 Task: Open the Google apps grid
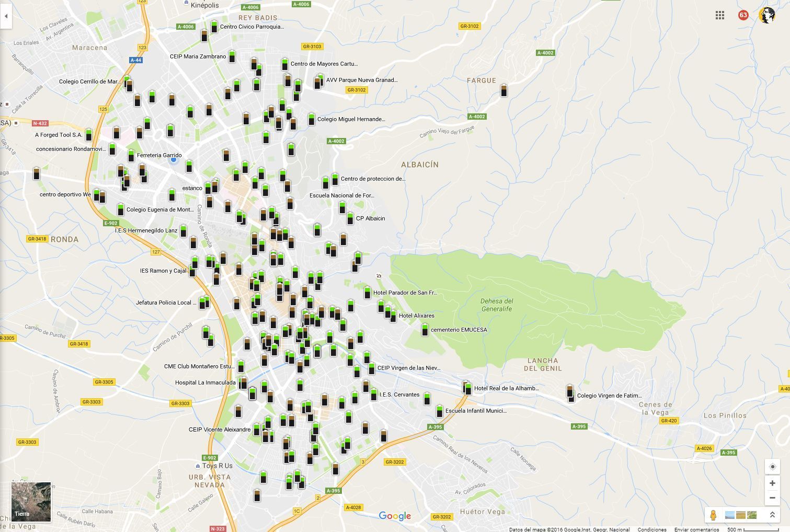(720, 15)
